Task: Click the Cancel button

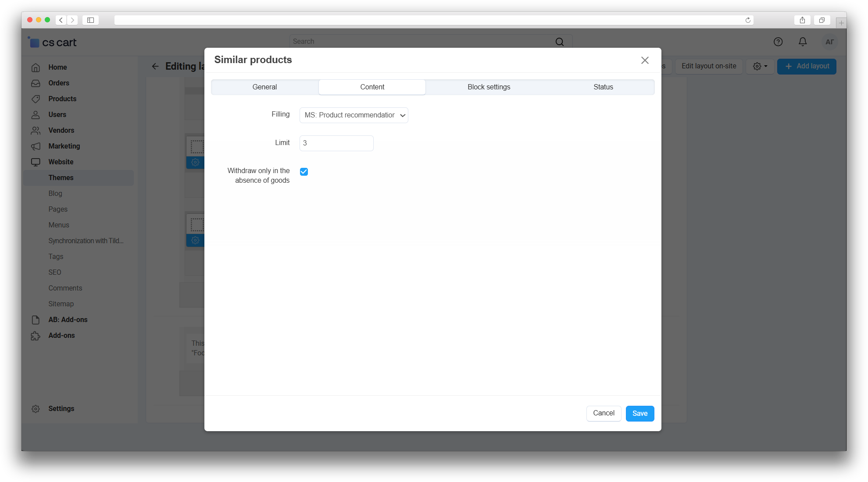Action: coord(604,413)
